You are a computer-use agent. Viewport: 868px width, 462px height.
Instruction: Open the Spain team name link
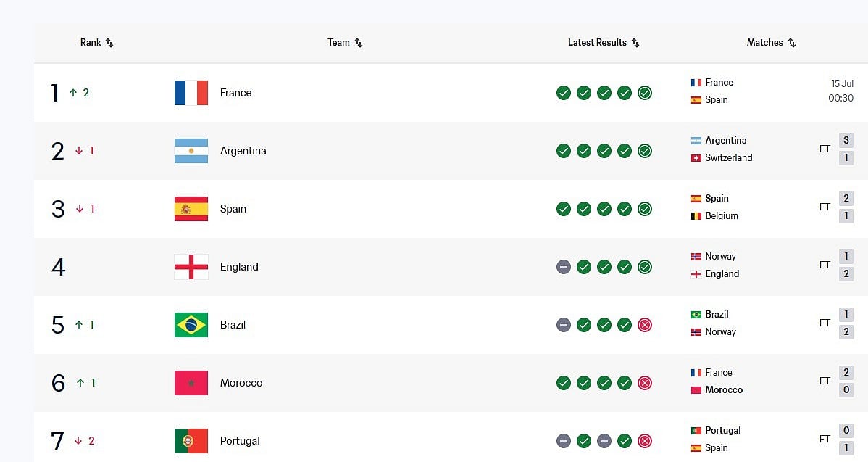(x=233, y=209)
